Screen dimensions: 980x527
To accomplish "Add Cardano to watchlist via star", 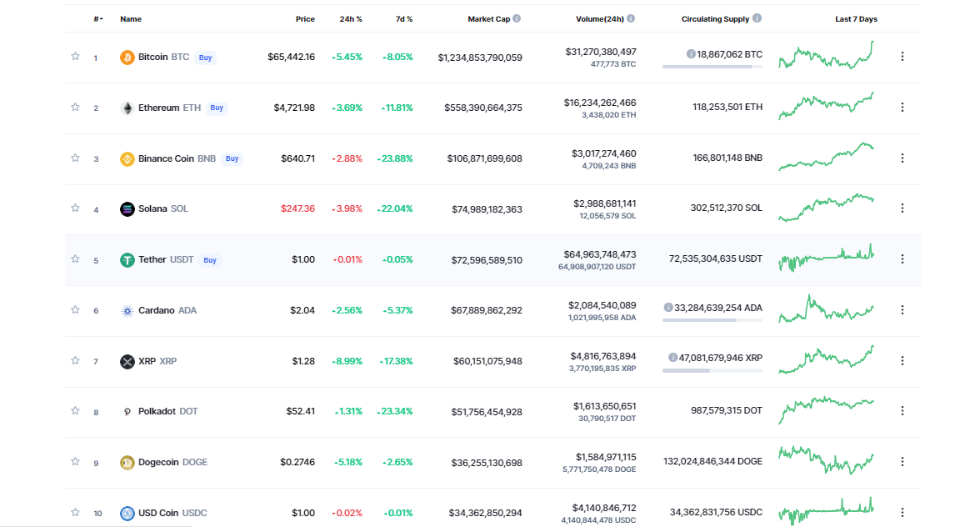I will click(75, 309).
